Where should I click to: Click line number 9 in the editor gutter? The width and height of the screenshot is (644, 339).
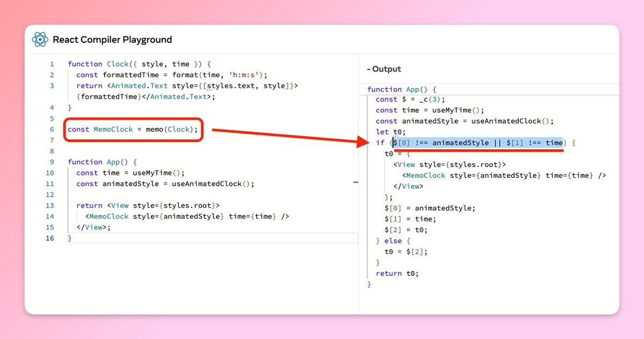tap(52, 162)
